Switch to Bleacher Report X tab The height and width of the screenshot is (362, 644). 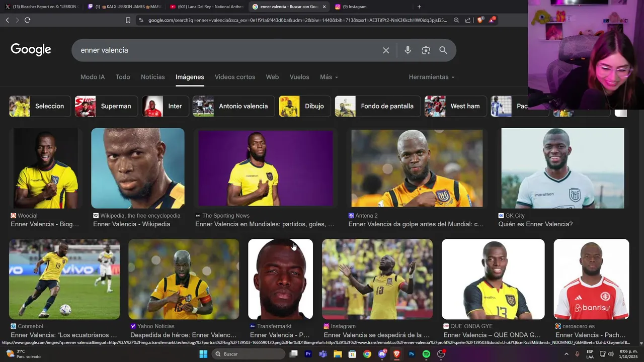[41, 7]
